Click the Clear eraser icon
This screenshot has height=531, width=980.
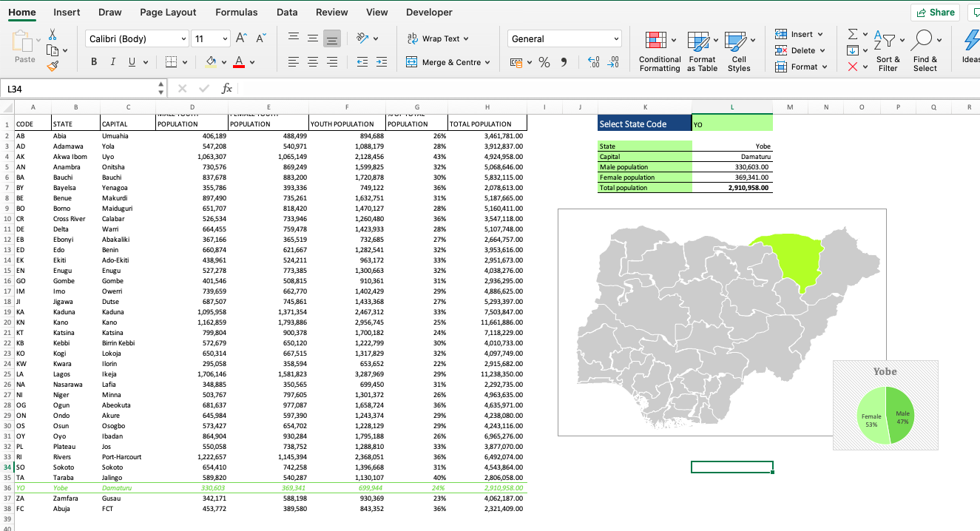click(853, 67)
